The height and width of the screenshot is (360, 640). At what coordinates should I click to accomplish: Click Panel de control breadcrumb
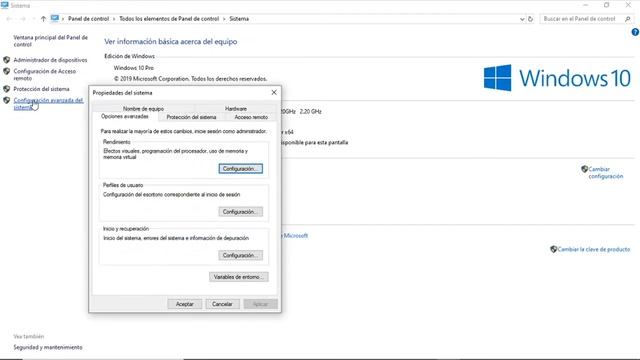pyautogui.click(x=89, y=19)
